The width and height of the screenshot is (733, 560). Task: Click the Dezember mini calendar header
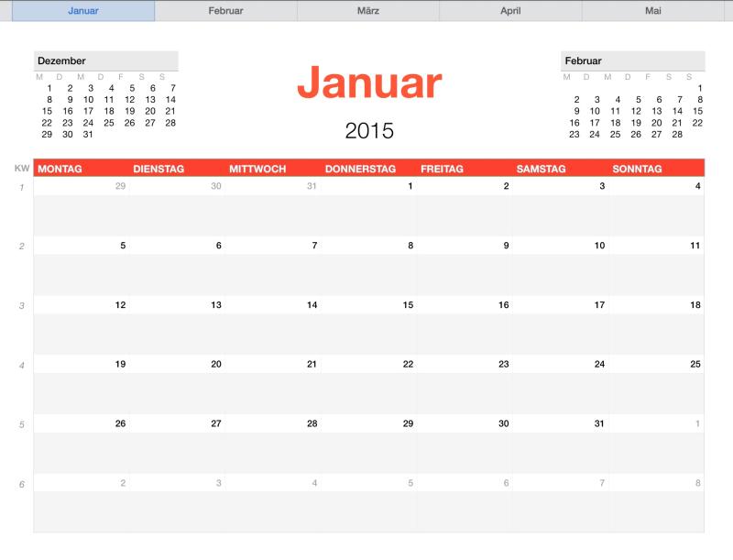[64, 59]
